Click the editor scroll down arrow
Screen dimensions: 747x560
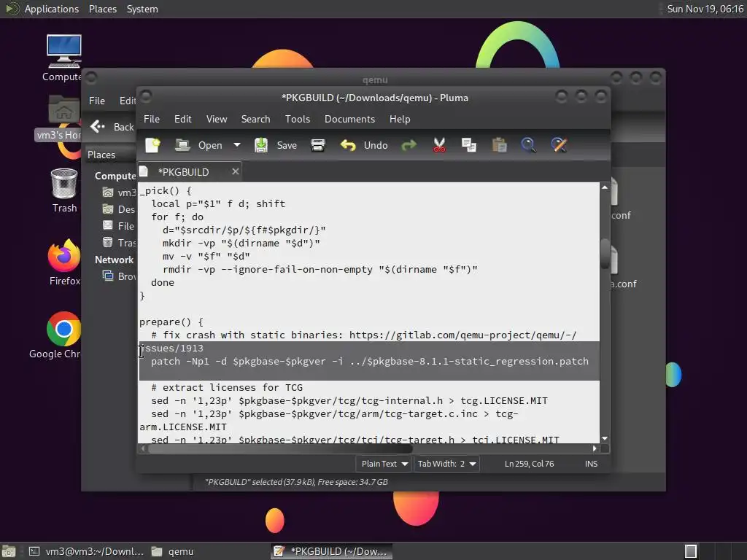[605, 438]
